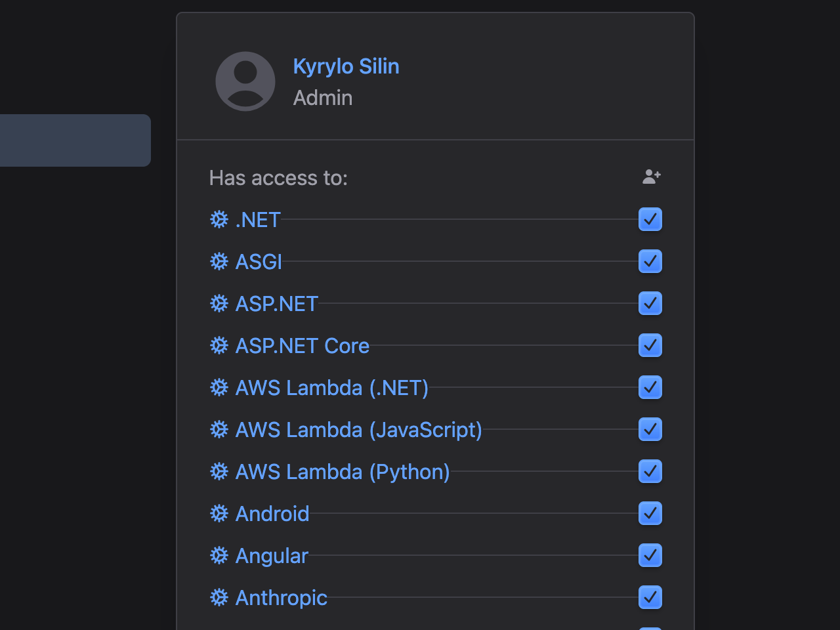Open settings for .NET access

coord(219,220)
